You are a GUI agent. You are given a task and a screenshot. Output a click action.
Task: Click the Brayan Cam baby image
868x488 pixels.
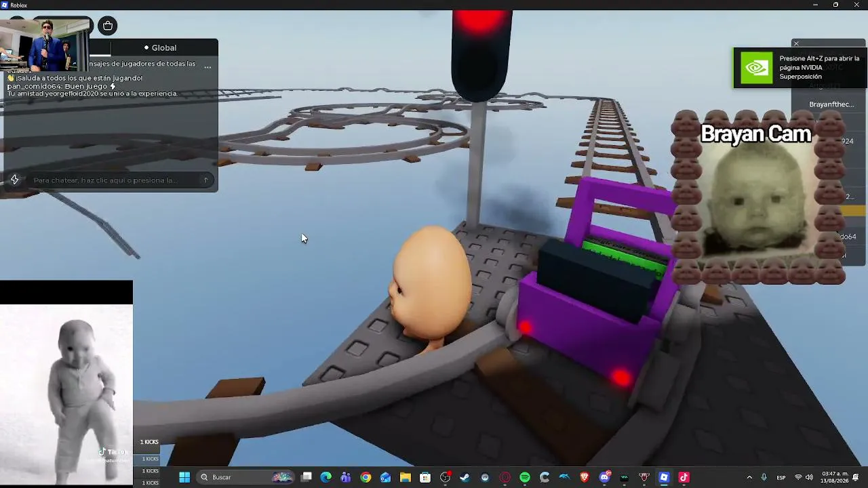(x=757, y=197)
